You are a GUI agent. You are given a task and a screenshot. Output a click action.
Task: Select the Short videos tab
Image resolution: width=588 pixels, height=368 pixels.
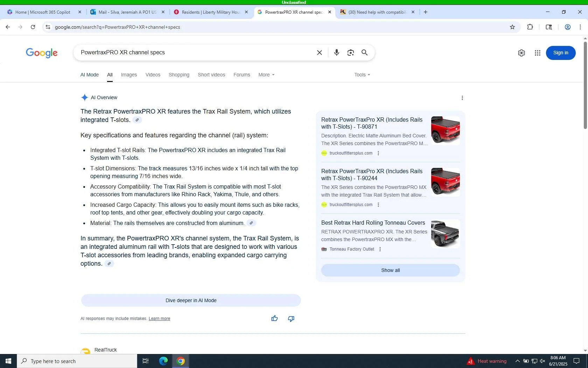pyautogui.click(x=211, y=75)
